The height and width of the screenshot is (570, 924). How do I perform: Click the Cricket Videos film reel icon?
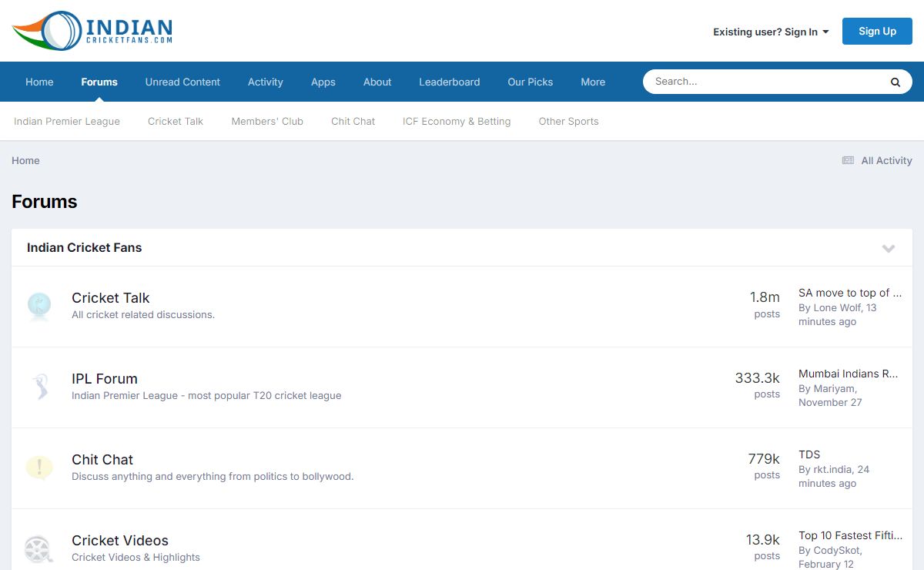pos(39,548)
